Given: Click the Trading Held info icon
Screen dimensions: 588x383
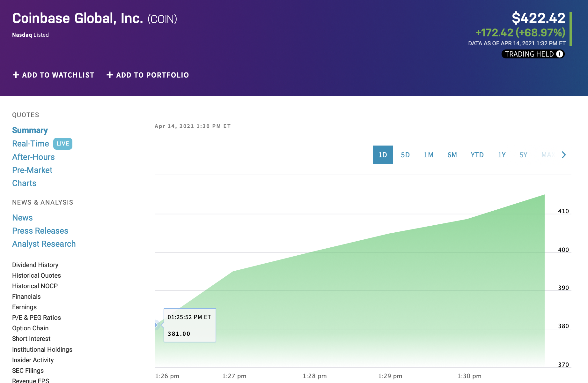Looking at the screenshot, I should pyautogui.click(x=559, y=54).
